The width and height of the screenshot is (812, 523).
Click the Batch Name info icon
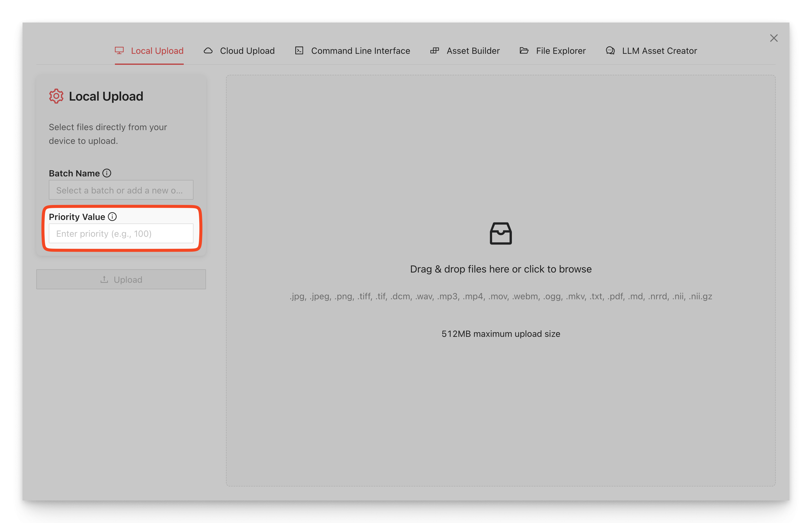coord(107,173)
